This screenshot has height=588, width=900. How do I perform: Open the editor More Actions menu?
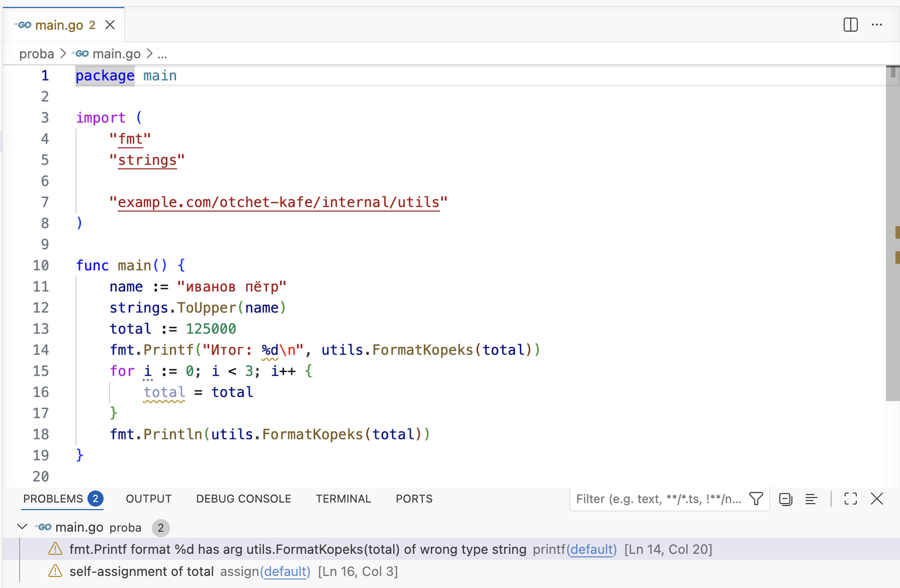[877, 25]
